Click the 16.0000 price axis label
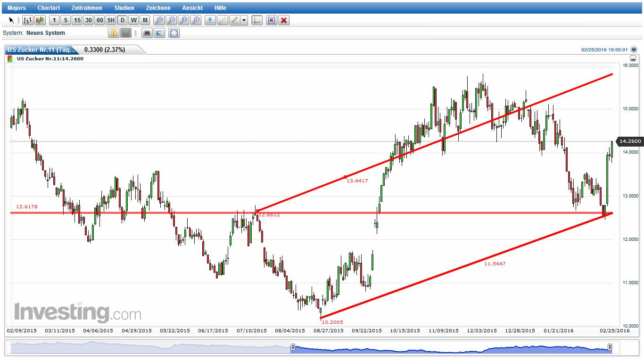The height and width of the screenshot is (362, 644). 630,66
